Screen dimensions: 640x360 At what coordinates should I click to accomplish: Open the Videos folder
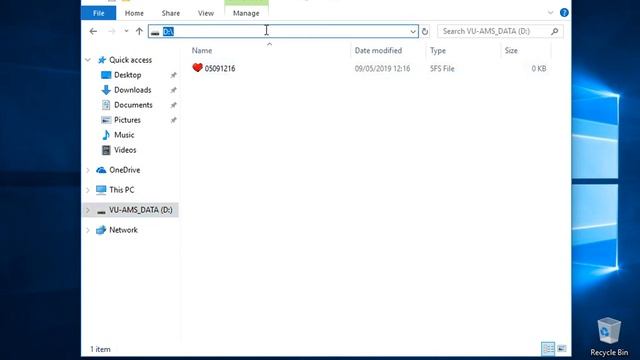(125, 150)
